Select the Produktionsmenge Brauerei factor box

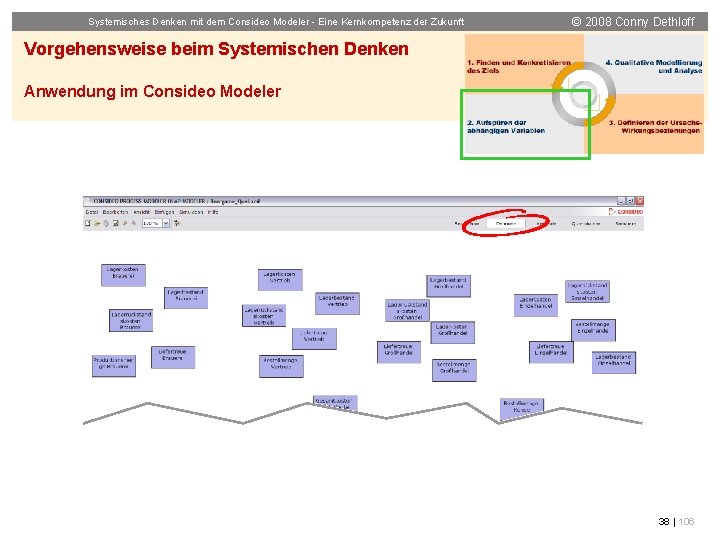click(114, 366)
